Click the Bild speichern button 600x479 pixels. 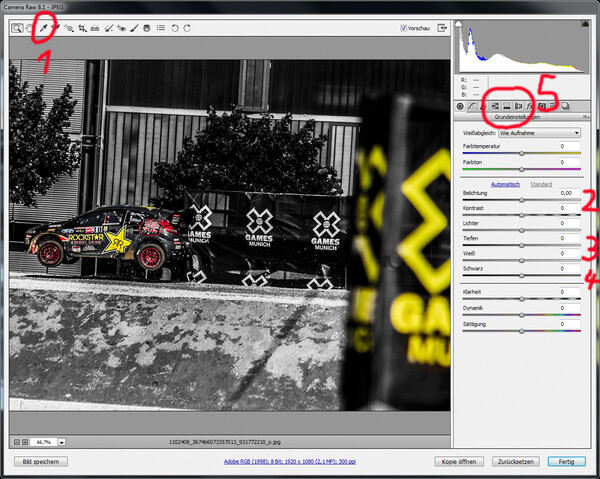point(41,461)
